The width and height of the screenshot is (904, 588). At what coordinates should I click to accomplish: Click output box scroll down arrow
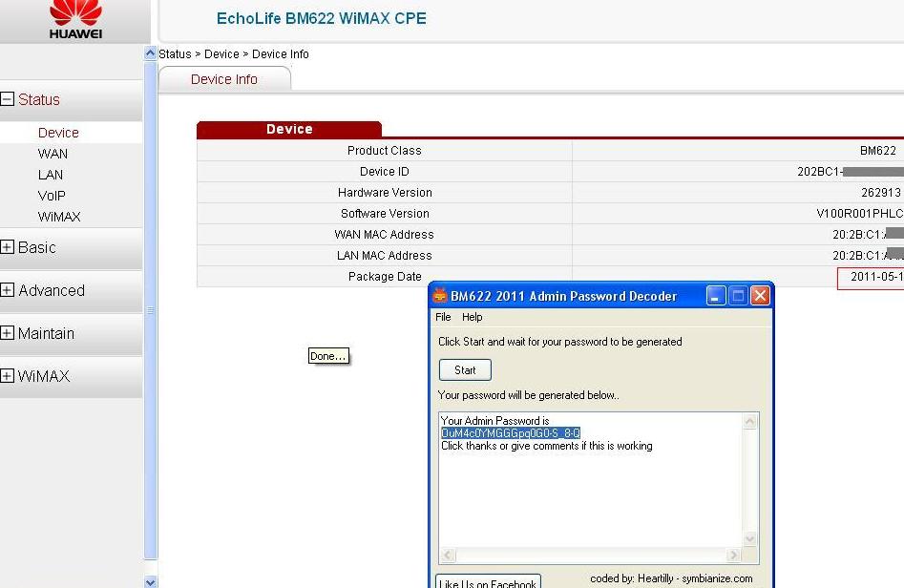tap(750, 539)
